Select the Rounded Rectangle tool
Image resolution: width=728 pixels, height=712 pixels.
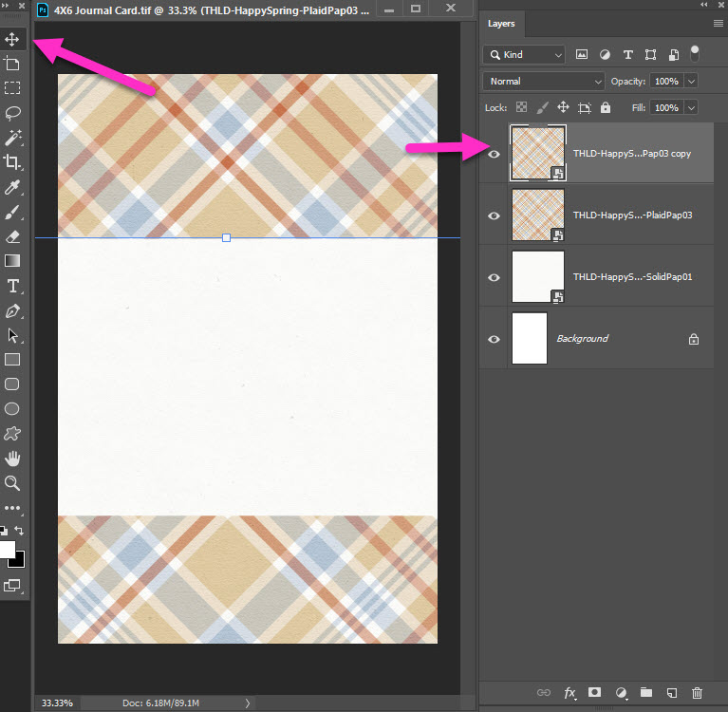click(12, 384)
